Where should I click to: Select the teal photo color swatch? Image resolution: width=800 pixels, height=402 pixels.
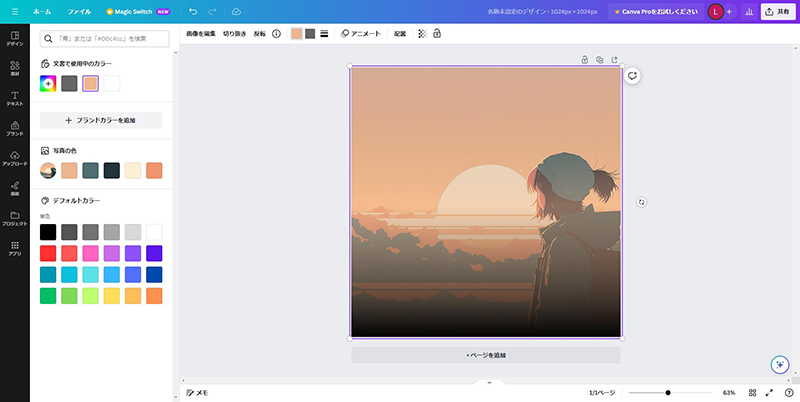click(x=90, y=170)
